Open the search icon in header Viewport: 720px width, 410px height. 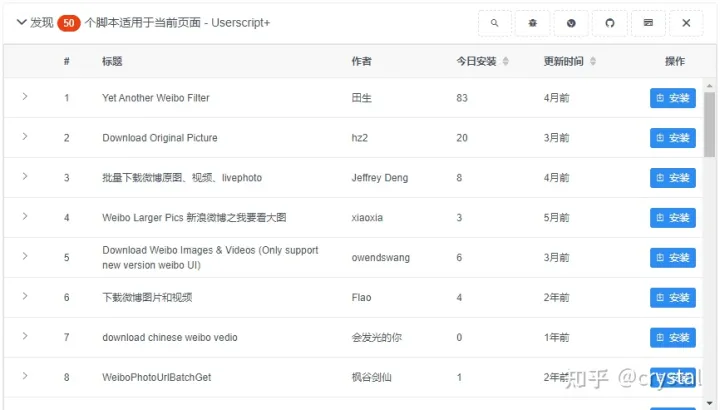pos(495,23)
